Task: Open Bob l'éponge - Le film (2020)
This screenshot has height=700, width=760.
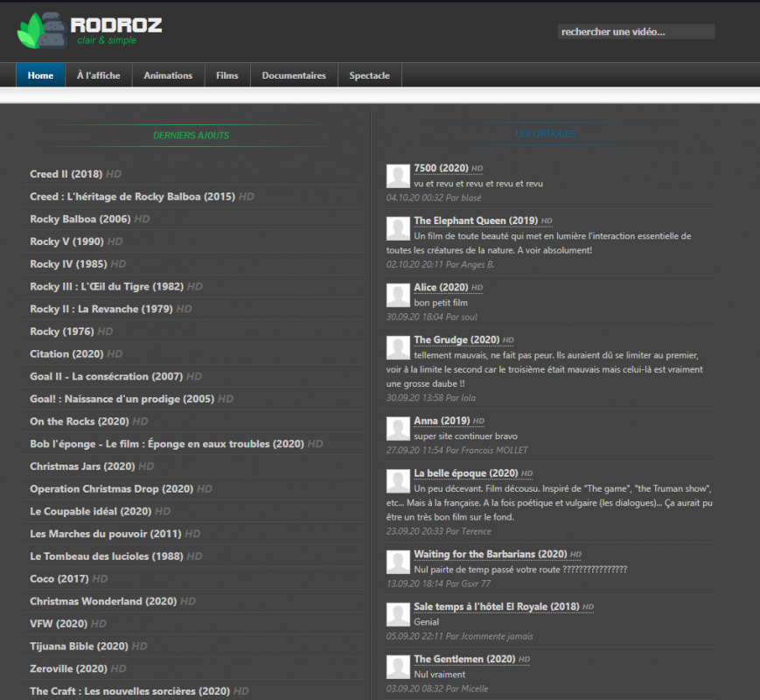Action: coord(167,444)
